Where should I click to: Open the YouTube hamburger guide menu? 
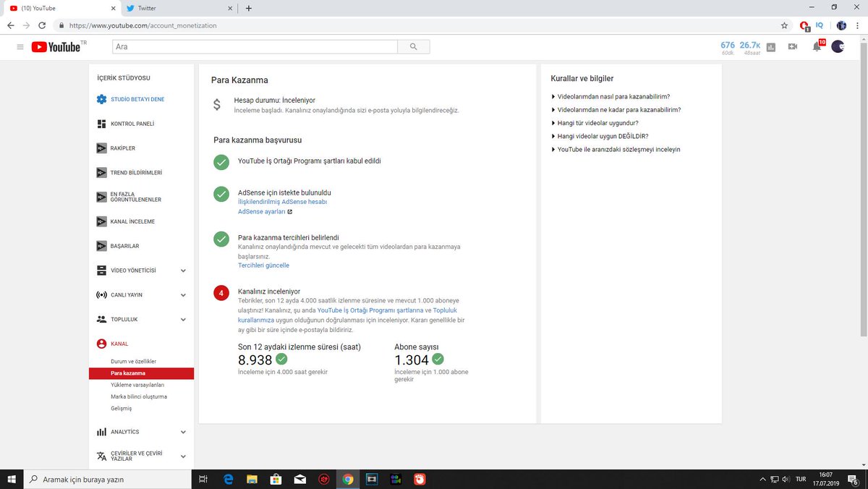pyautogui.click(x=20, y=47)
